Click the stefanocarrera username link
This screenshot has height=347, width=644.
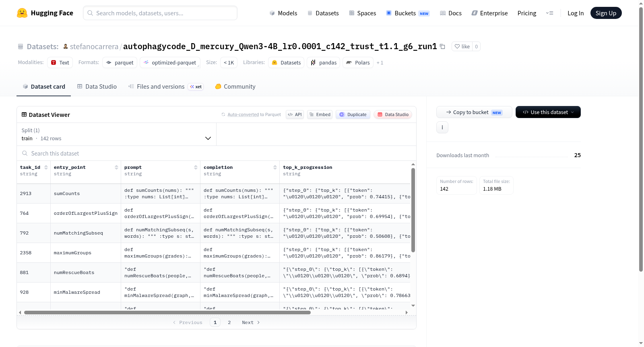(94, 46)
